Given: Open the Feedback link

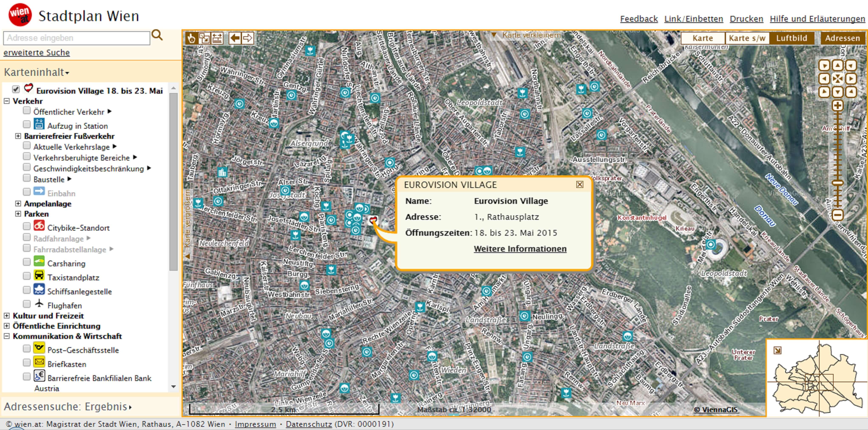Looking at the screenshot, I should click(x=639, y=19).
